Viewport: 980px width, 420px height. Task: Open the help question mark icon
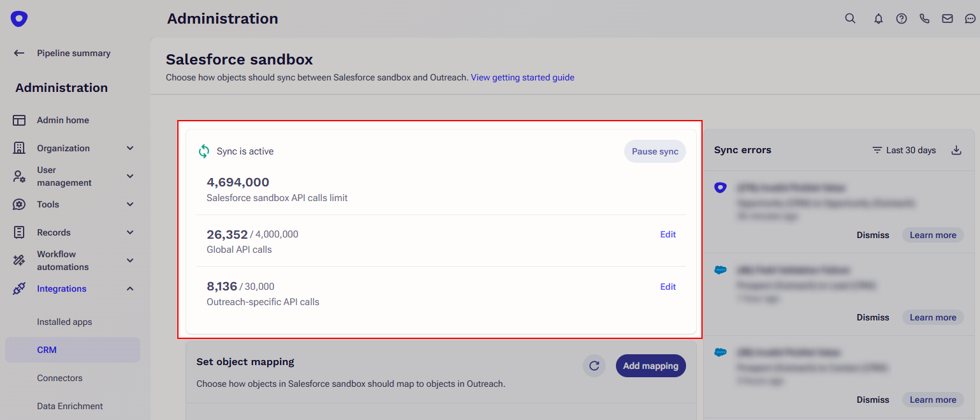point(902,19)
